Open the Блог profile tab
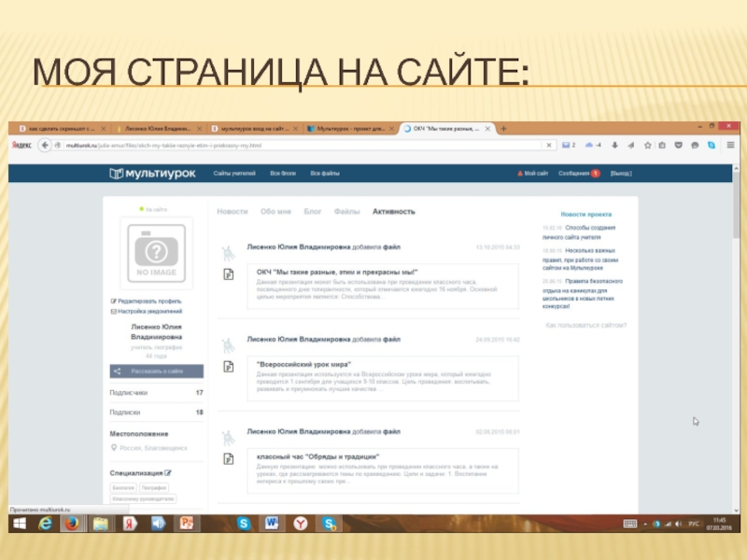This screenshot has height=560, width=747. coord(313,212)
